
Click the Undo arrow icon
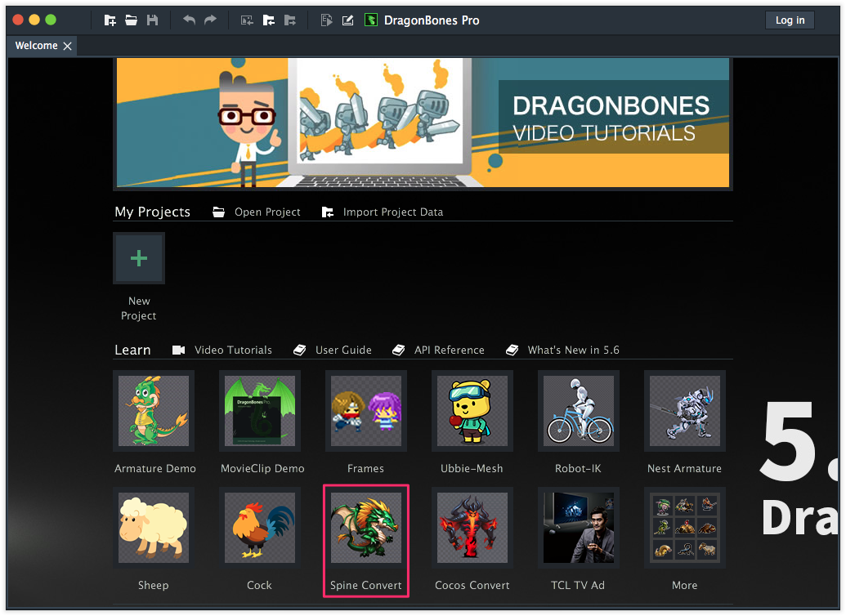(189, 20)
